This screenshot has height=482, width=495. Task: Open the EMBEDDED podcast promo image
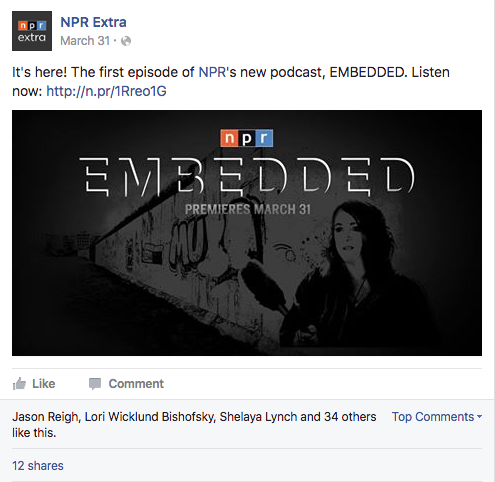(x=247, y=233)
